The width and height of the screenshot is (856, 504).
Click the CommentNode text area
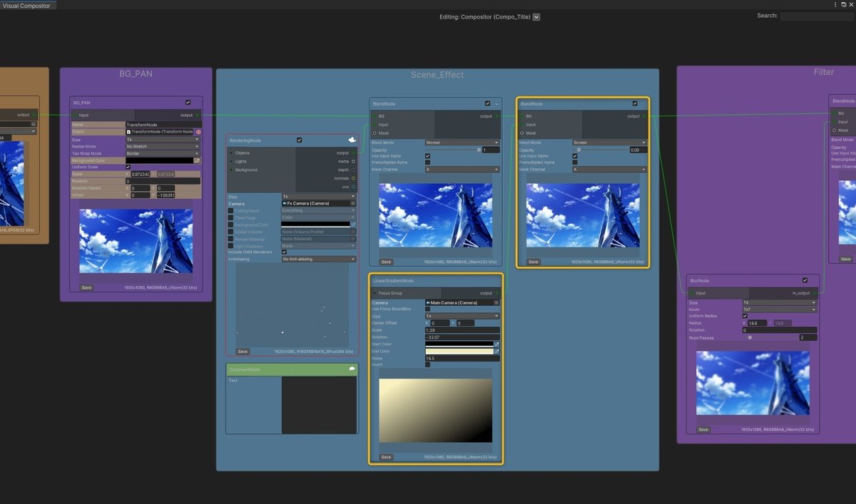click(x=319, y=405)
